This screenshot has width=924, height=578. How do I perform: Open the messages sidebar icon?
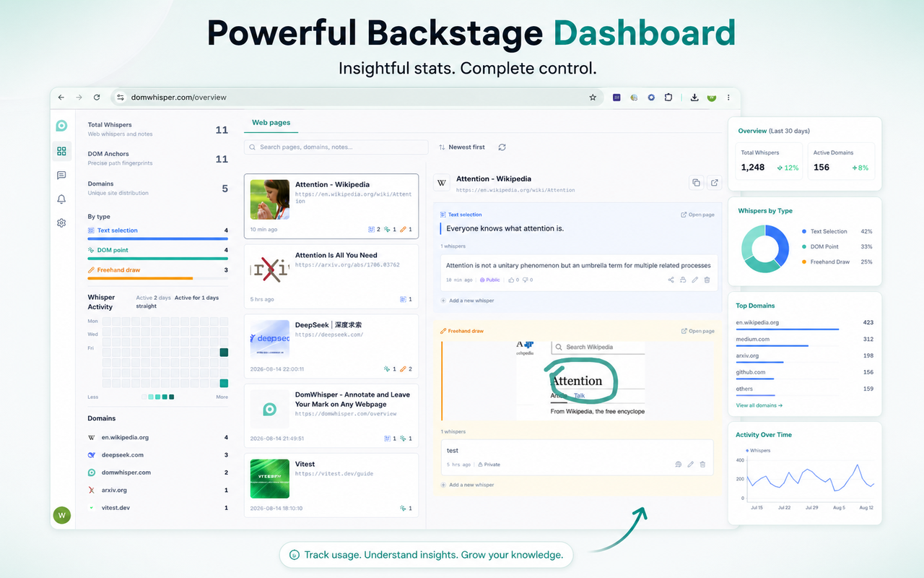click(x=61, y=176)
